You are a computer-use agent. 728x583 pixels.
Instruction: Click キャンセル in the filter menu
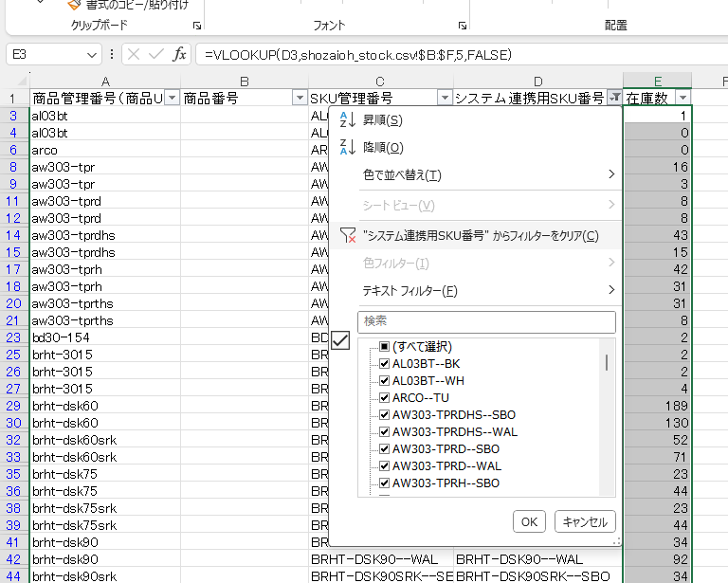click(585, 522)
